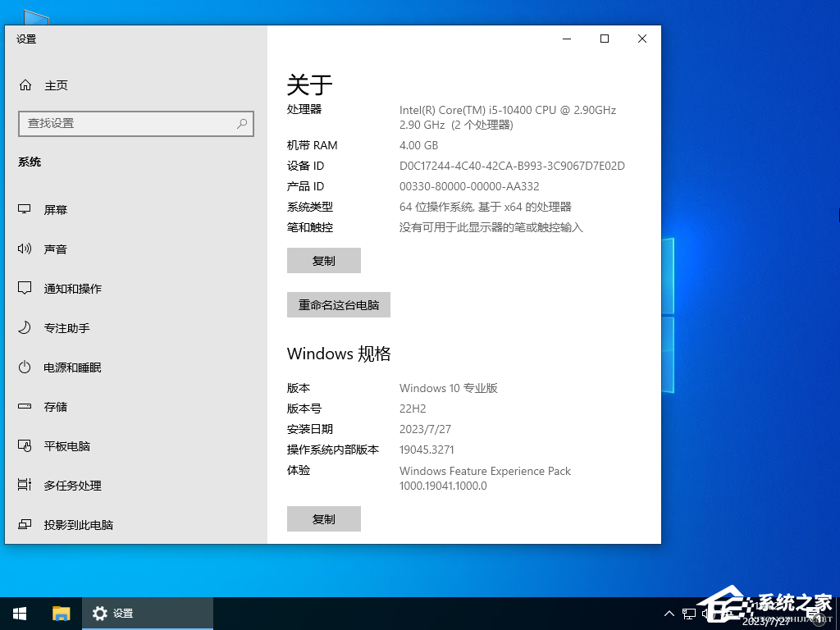
Task: Open 多任务处理 multitasking settings
Action: (72, 485)
